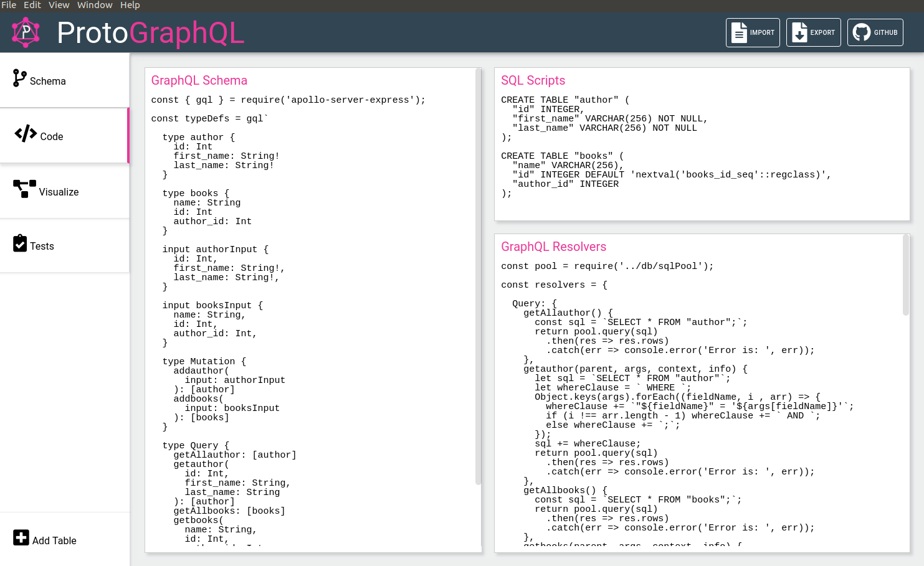
Task: Click the GITHUB button label
Action: [886, 32]
